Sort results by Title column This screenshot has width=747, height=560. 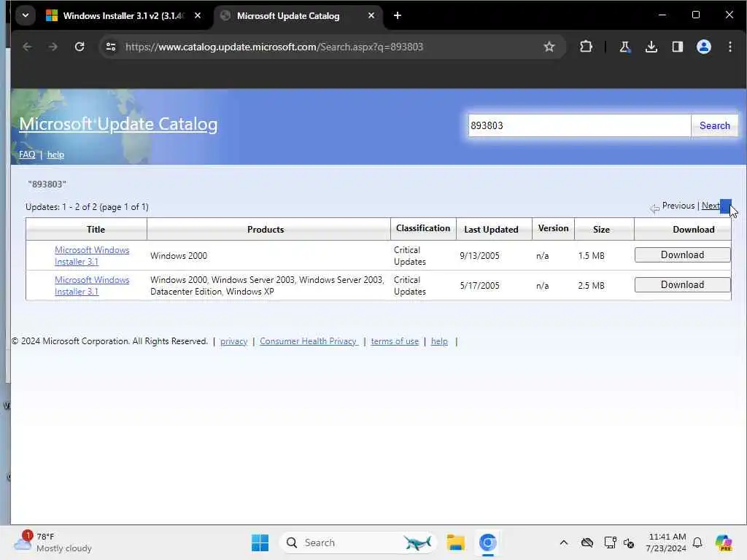[x=96, y=230]
